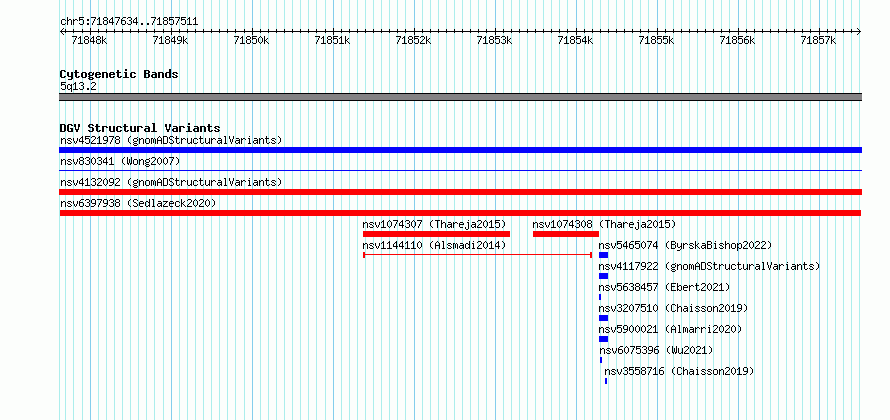Image resolution: width=890 pixels, height=420 pixels.
Task: Click the 71851k ruler tick label
Action: [332, 40]
